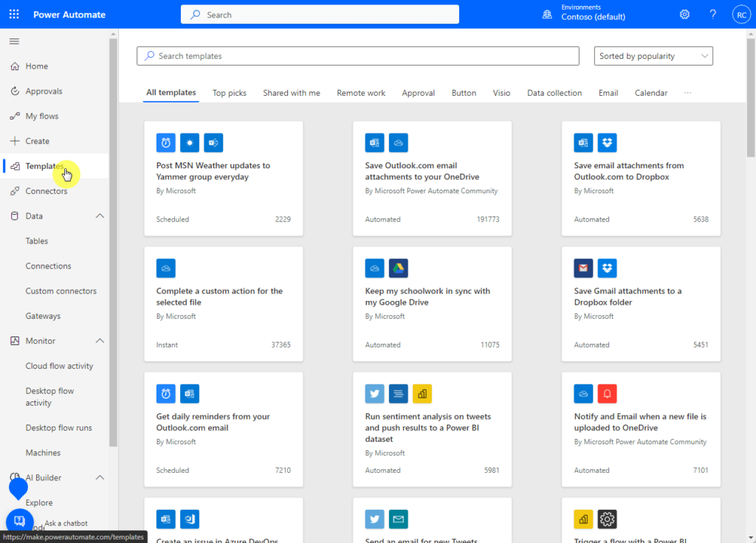756x543 pixels.
Task: Open Desktop flow activity
Action: (x=49, y=397)
